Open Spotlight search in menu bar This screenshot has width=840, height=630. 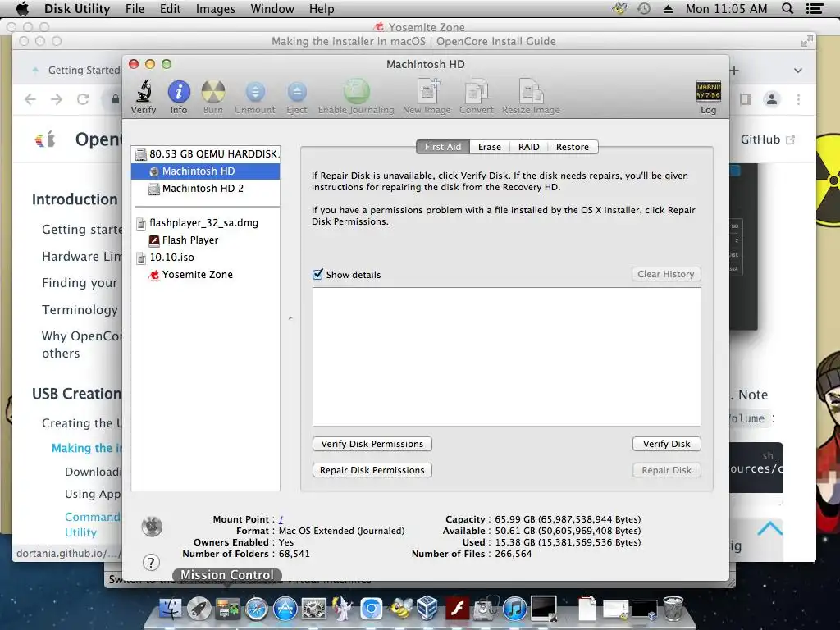point(787,8)
